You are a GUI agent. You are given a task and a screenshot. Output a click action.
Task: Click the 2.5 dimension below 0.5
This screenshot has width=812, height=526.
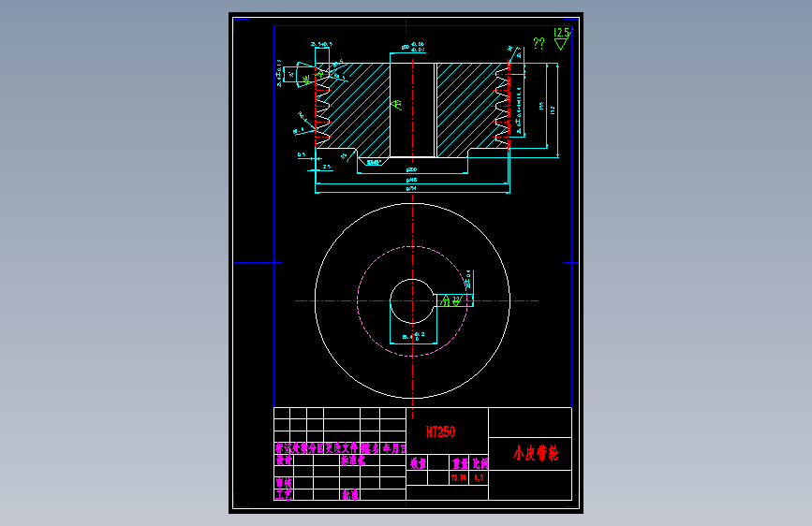327,167
